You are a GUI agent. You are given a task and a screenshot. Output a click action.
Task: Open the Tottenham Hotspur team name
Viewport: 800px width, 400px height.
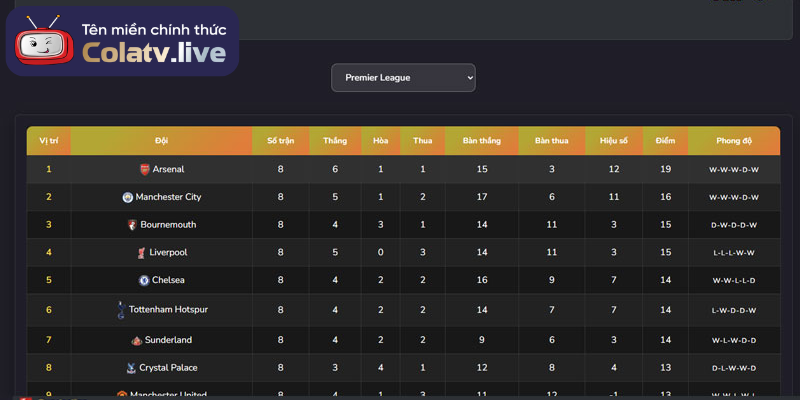tap(169, 310)
